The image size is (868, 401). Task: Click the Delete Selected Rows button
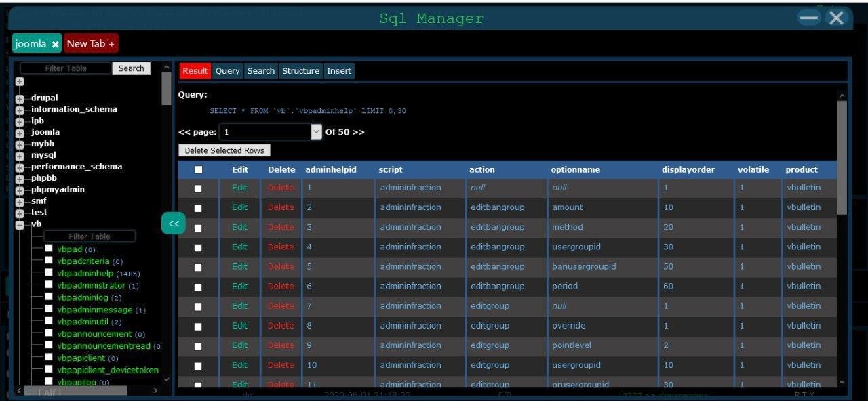click(x=224, y=150)
